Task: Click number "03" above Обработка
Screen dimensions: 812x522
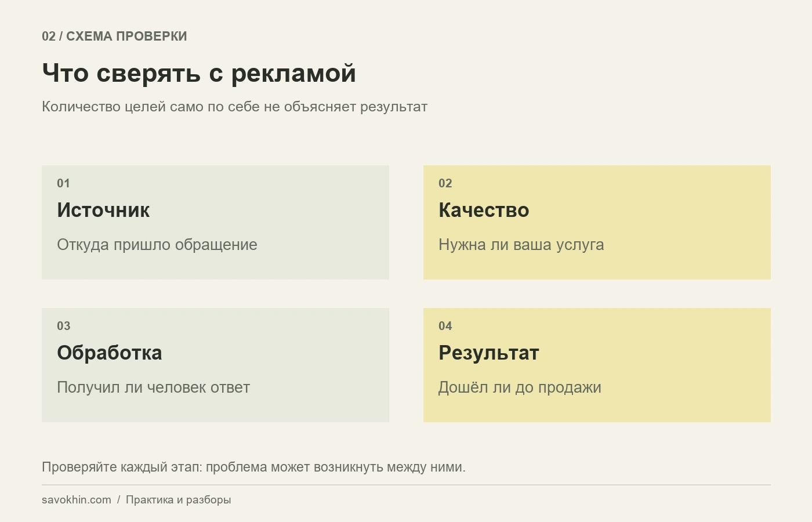Action: coord(64,326)
